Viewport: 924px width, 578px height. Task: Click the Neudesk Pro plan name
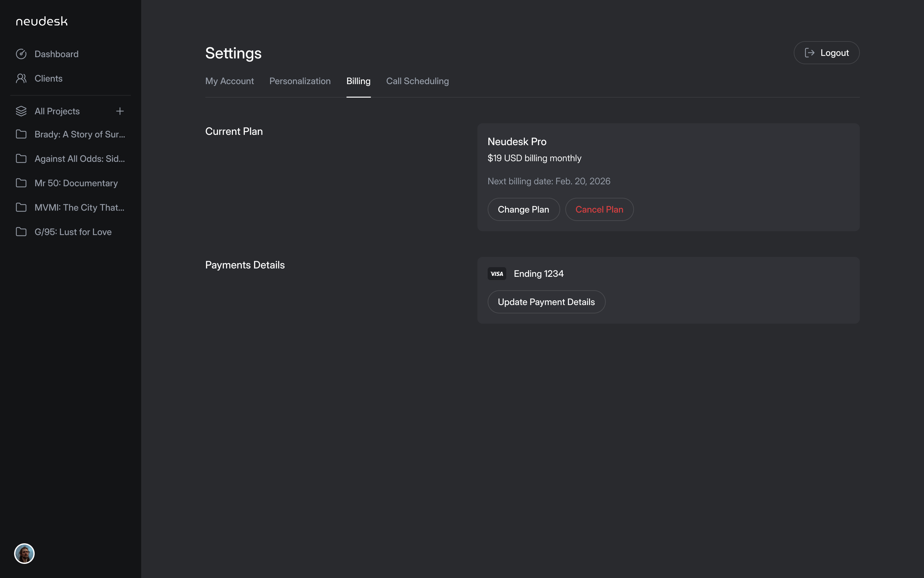coord(517,141)
